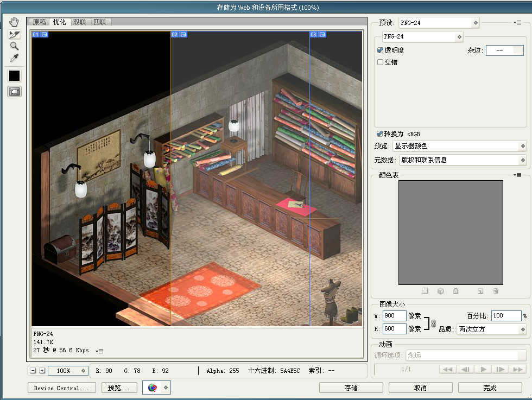Open the file format PNG-24 dropdown
Screen dimensions: 532x400
423,37
